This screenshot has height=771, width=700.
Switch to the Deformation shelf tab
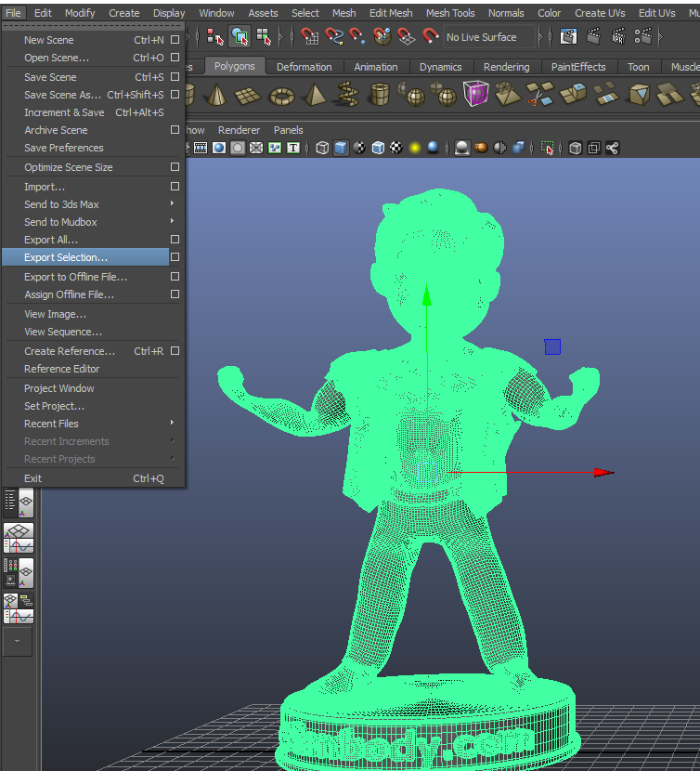click(x=304, y=67)
